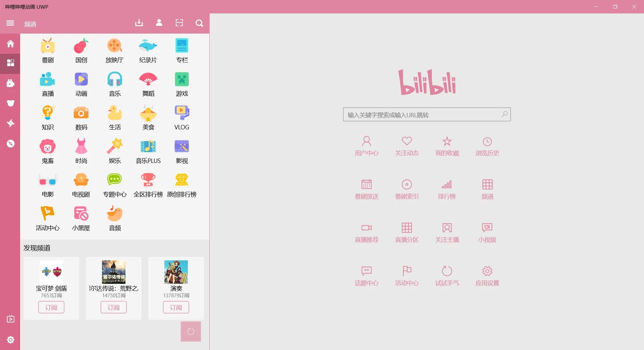View the 全区排行榜 rankings
Image resolution: width=644 pixels, height=350 pixels.
[x=148, y=184]
